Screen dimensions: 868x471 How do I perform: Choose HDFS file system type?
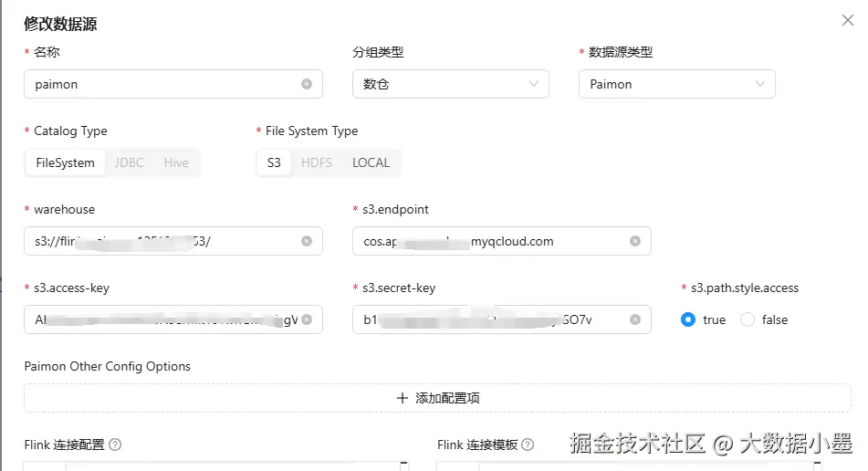click(x=317, y=162)
